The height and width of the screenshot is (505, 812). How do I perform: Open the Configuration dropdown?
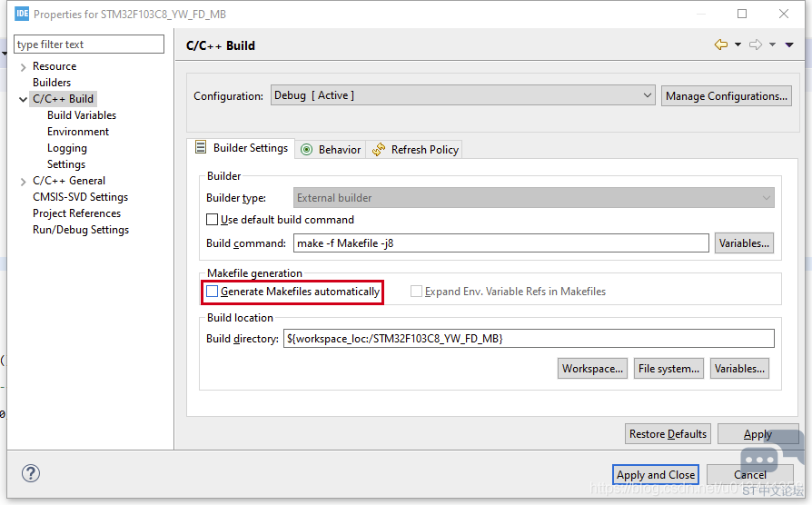(462, 95)
